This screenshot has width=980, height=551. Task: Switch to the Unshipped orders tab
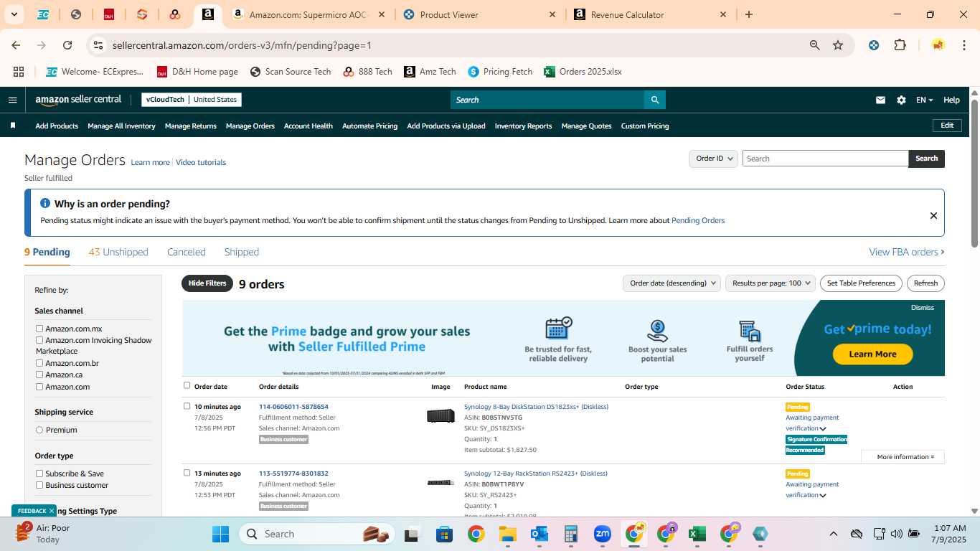click(x=118, y=252)
